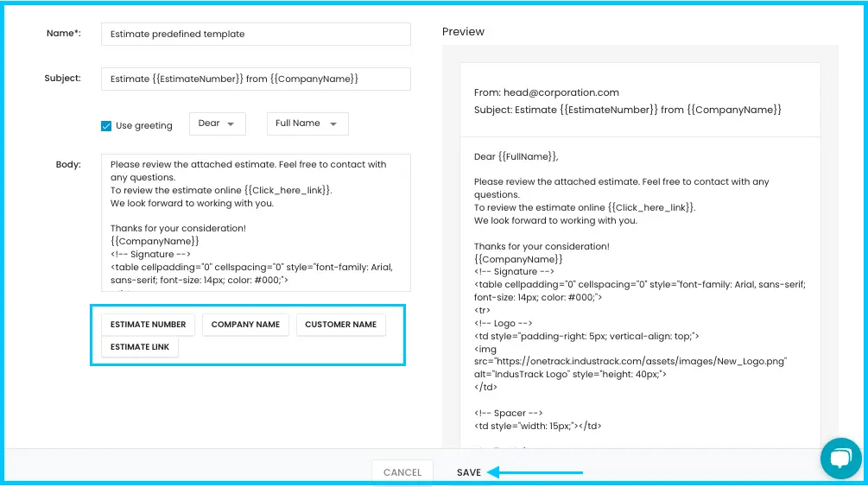Focus the Body text area
Viewport: 868px width, 487px height.
pos(256,223)
